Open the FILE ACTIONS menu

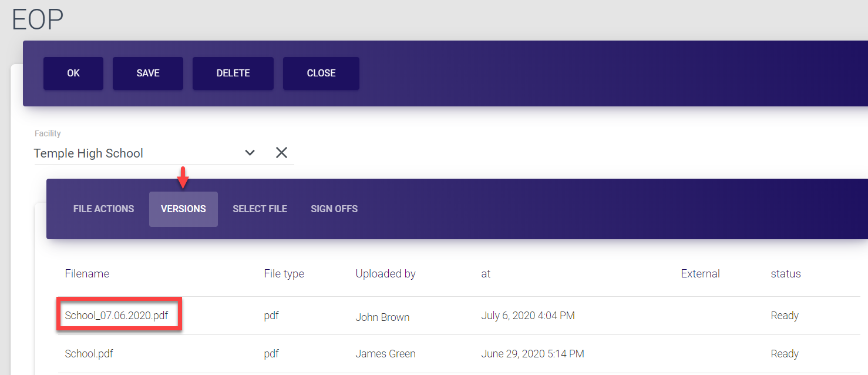tap(103, 209)
